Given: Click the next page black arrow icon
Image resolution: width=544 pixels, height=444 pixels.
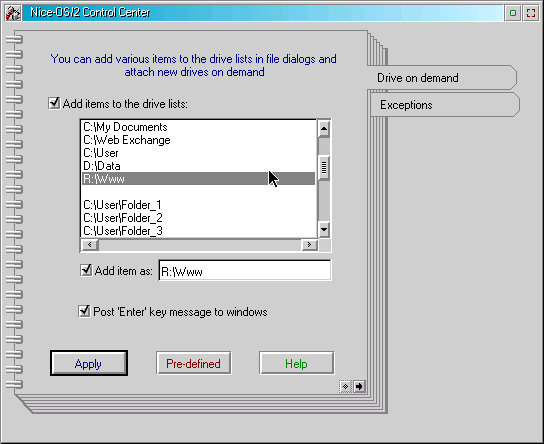Looking at the screenshot, I should pyautogui.click(x=359, y=386).
